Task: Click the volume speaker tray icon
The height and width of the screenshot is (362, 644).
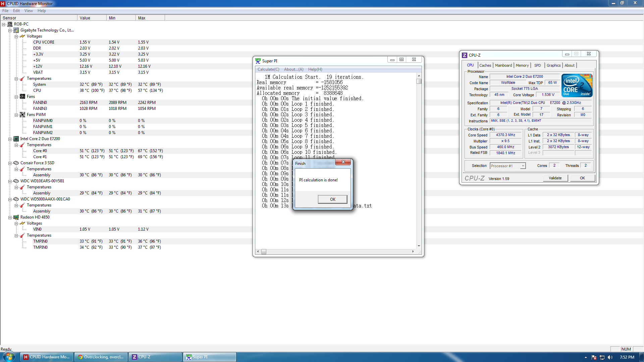Action: coord(610,357)
